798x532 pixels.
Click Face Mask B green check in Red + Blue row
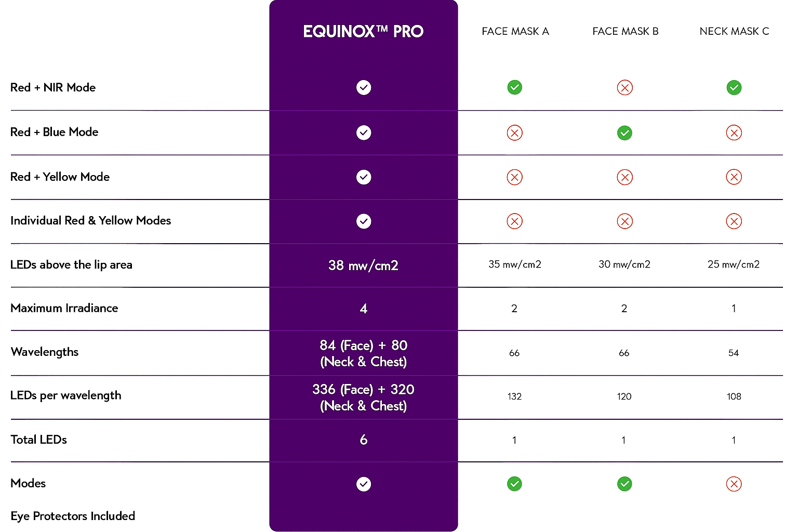(x=624, y=133)
